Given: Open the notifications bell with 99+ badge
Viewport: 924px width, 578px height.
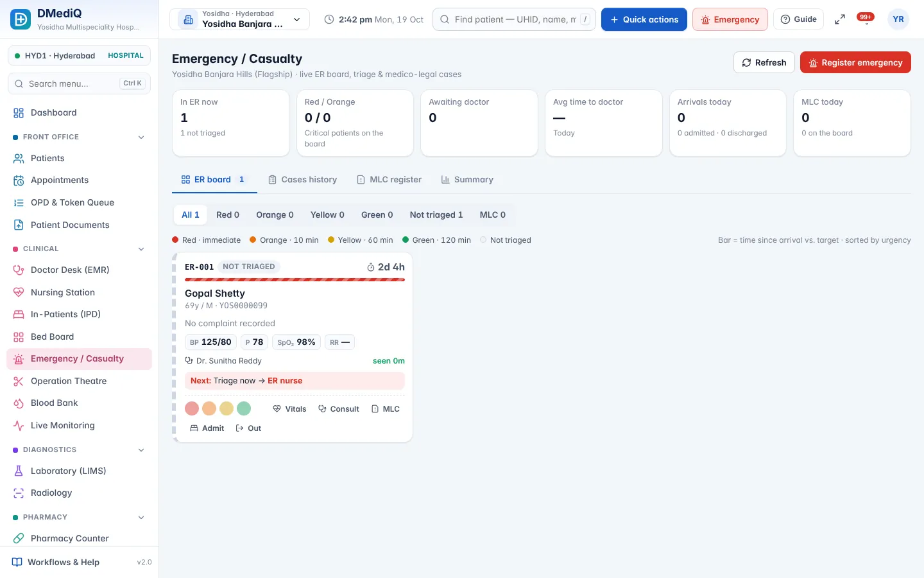Looking at the screenshot, I should pos(866,19).
